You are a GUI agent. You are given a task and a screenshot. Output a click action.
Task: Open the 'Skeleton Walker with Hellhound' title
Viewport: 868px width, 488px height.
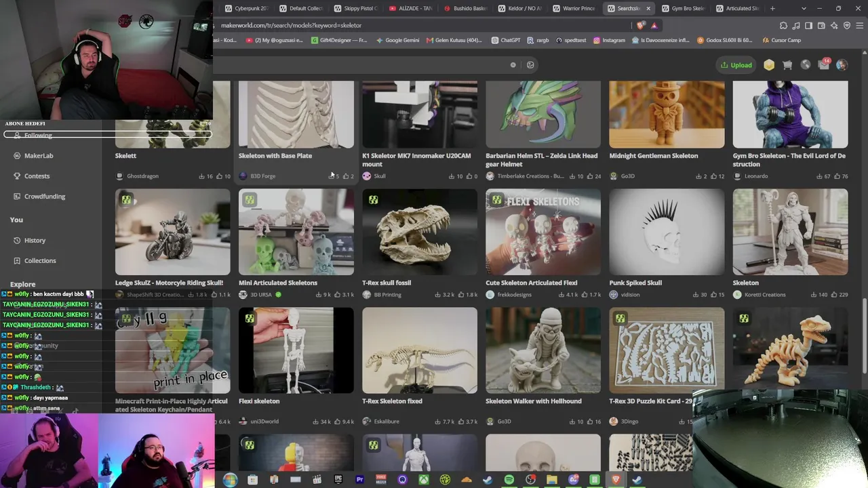tap(534, 401)
